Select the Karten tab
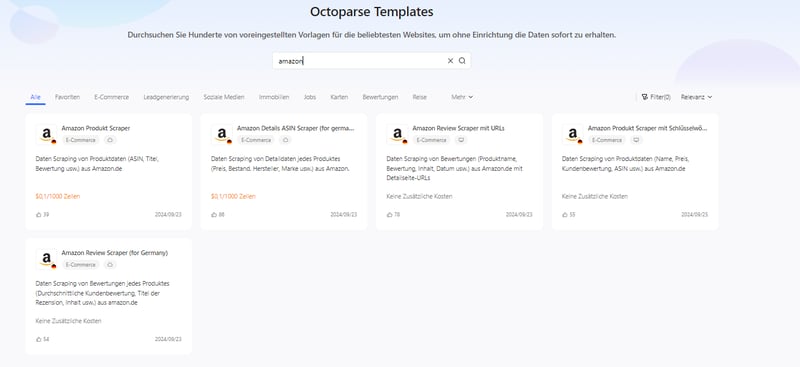 [339, 97]
